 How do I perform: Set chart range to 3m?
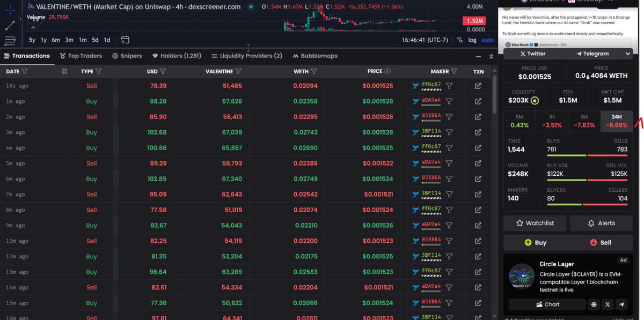(x=69, y=40)
